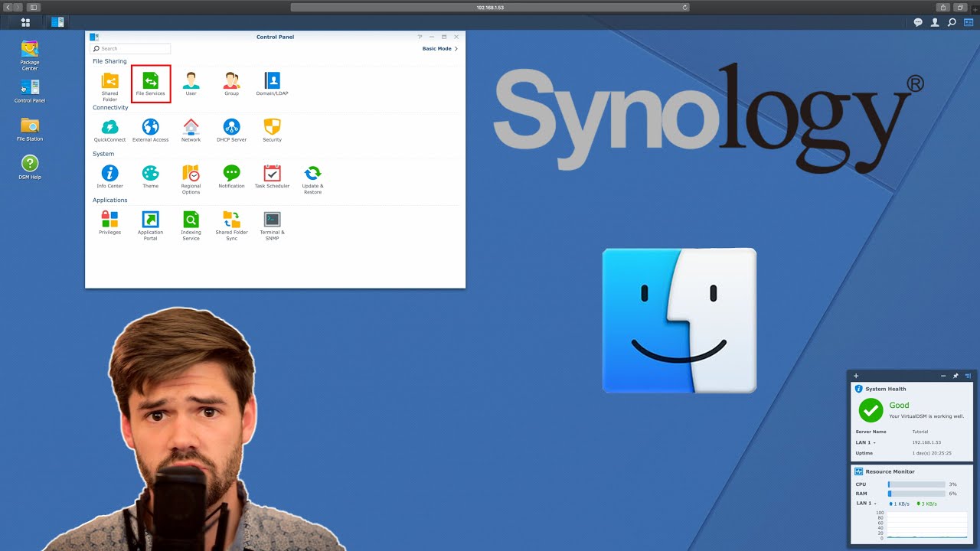Pin the widgets panel

pos(955,376)
